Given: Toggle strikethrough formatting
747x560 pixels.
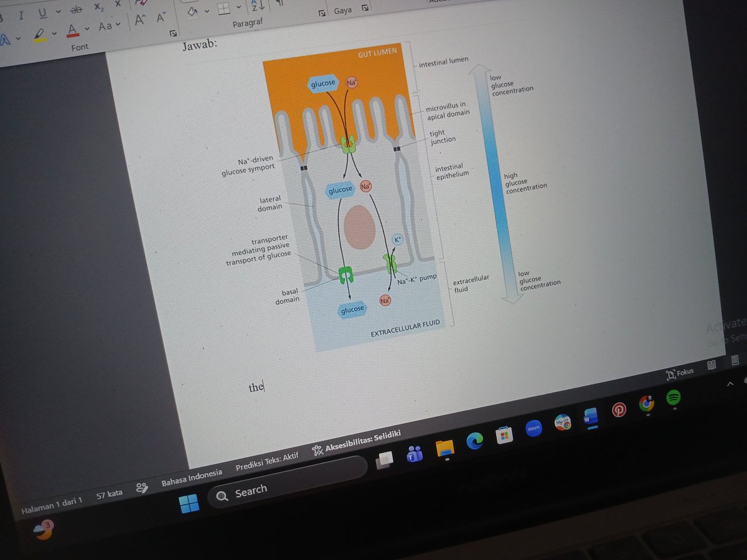Looking at the screenshot, I should (x=76, y=10).
